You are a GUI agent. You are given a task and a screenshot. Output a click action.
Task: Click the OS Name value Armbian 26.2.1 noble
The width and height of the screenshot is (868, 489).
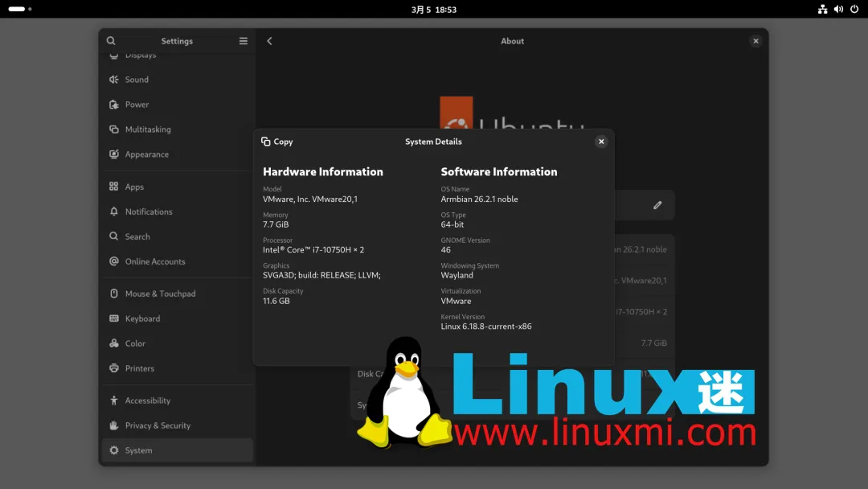coord(479,199)
